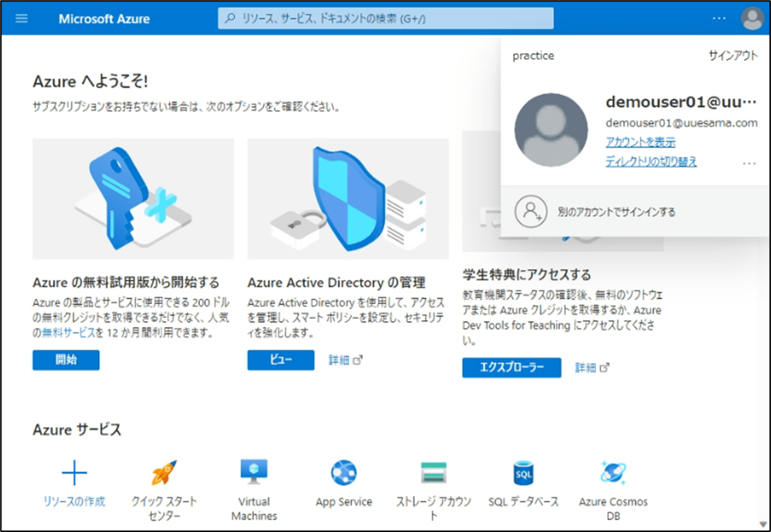This screenshot has height=532, width=771.
Task: Open the Virtual Machines icon
Action: pos(254,471)
